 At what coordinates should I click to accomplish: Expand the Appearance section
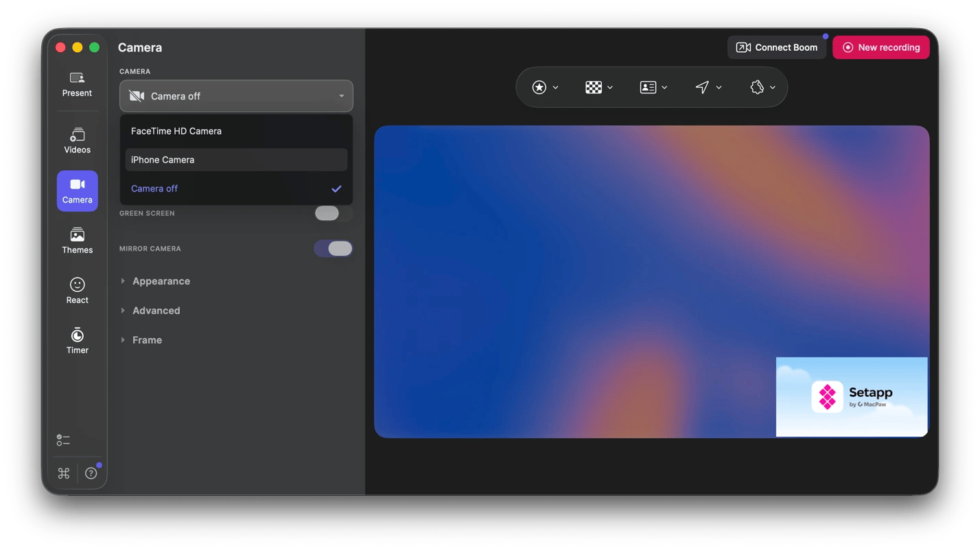[x=155, y=281]
